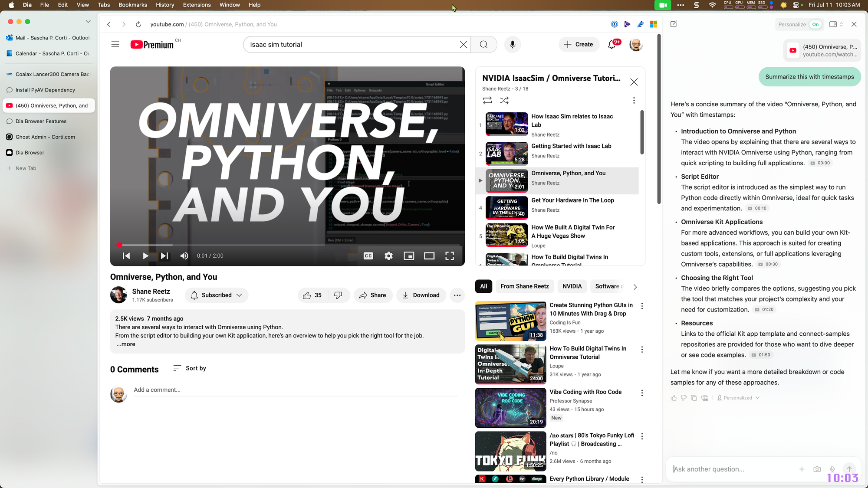The image size is (868, 488).
Task: Click the video settings gear icon
Action: pos(388,256)
